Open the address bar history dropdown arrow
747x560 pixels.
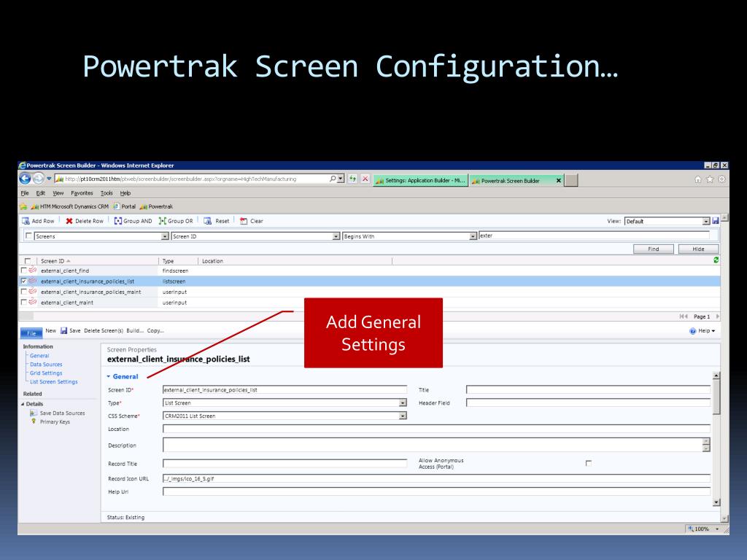coord(341,179)
